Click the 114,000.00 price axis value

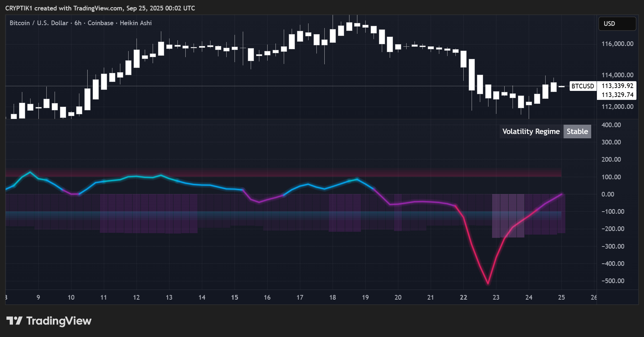tap(617, 75)
